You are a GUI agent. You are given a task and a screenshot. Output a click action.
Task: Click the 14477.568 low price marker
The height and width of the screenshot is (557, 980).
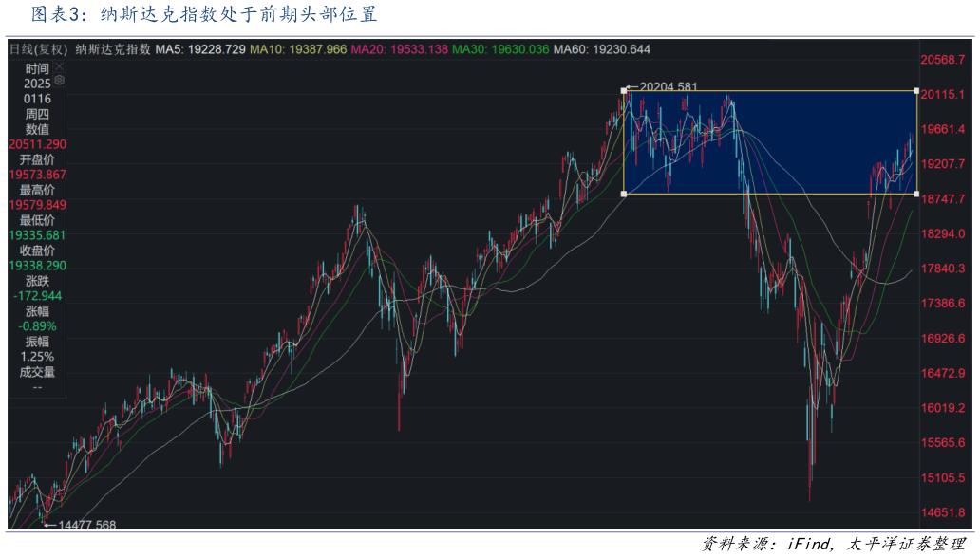(86, 525)
